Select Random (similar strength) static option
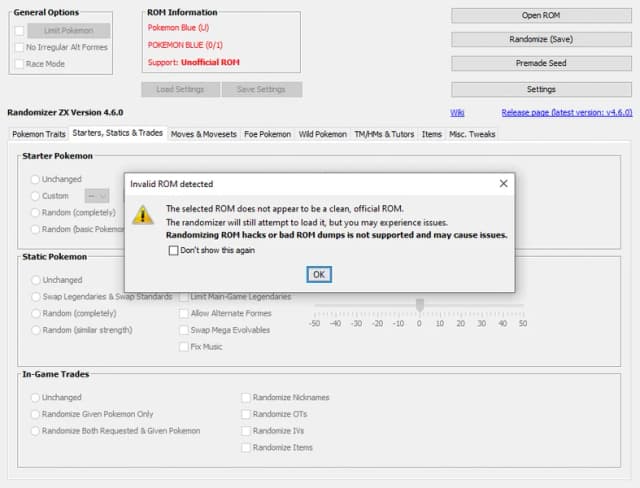 point(36,330)
